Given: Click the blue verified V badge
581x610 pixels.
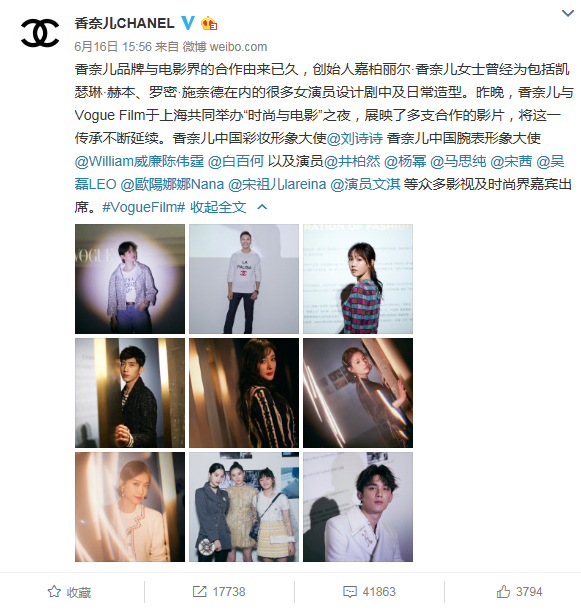Looking at the screenshot, I should [188, 23].
